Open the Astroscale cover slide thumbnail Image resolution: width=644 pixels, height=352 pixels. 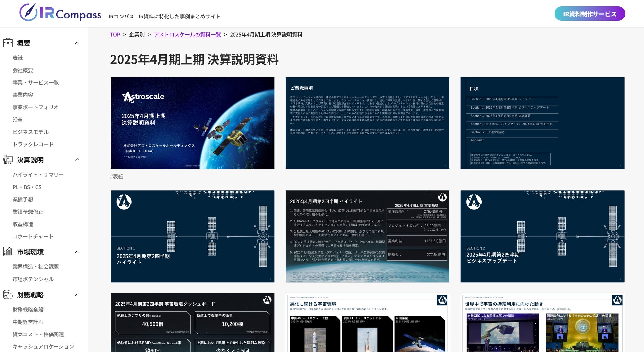click(193, 123)
